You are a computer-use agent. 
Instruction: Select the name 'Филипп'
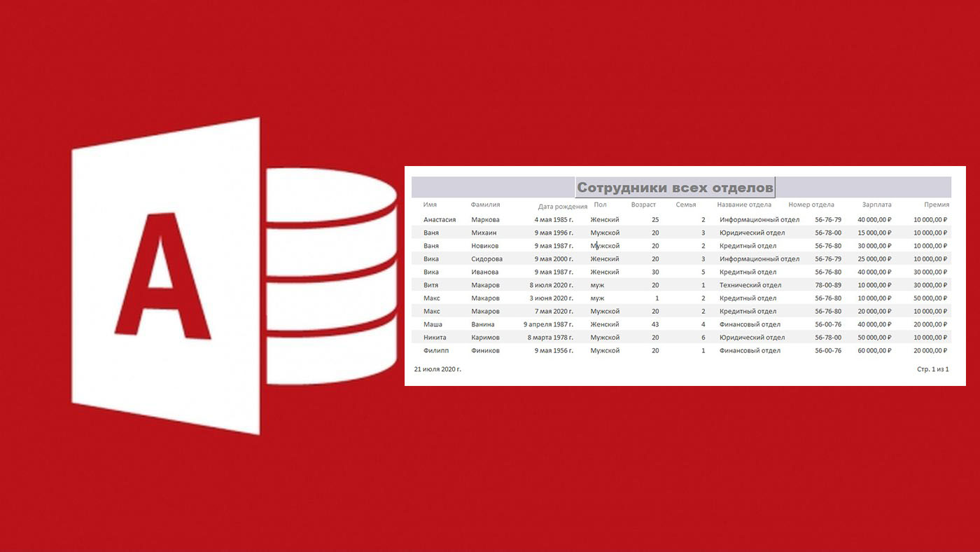click(435, 350)
